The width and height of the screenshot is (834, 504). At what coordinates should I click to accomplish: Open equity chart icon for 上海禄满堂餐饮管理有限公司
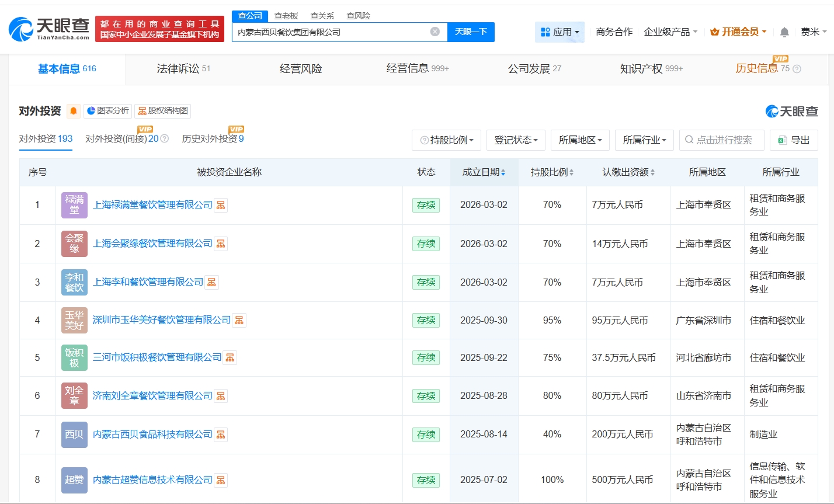(221, 205)
